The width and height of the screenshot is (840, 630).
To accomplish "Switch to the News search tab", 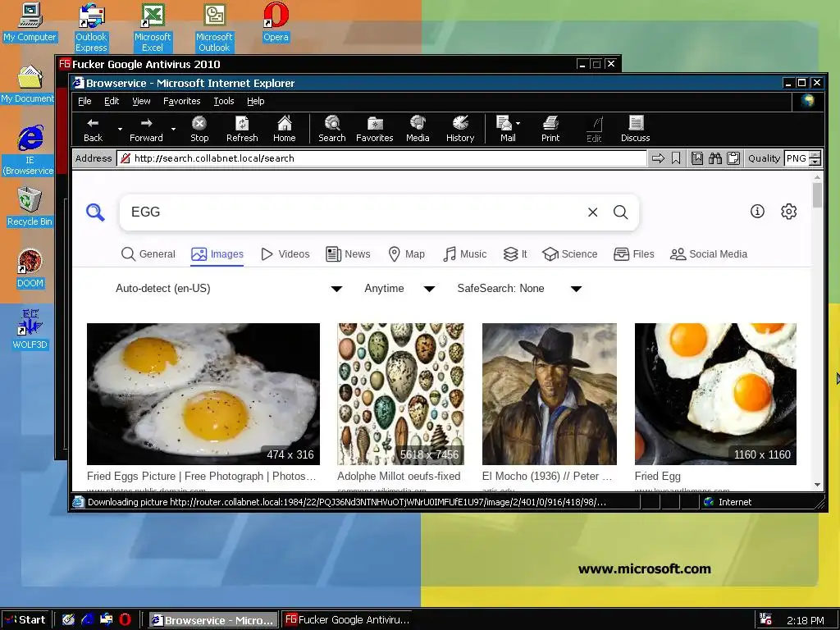I will pos(348,254).
